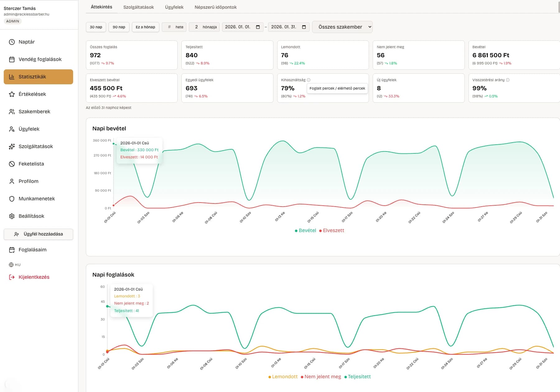This screenshot has width=560, height=392.
Task: Switch to the Szolgáltatások tab
Action: [x=138, y=7]
